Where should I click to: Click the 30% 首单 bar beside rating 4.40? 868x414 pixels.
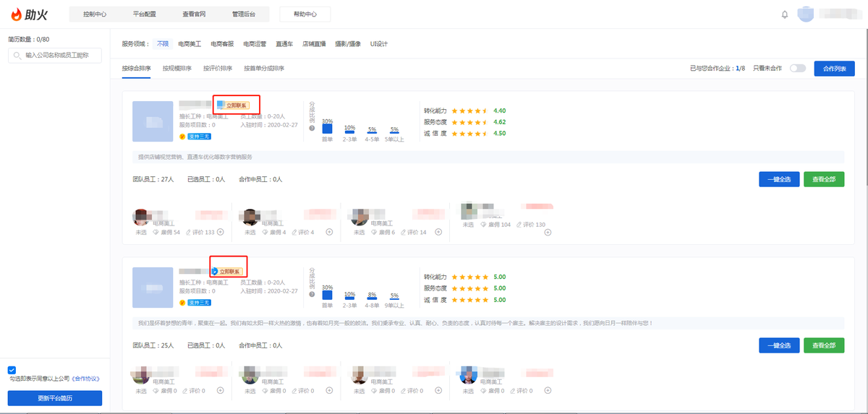[328, 128]
